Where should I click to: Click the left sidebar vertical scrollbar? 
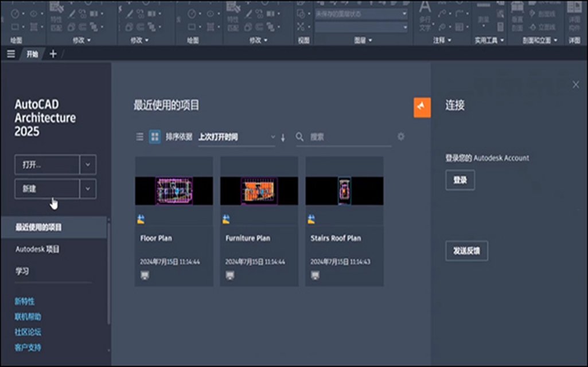pos(109,274)
